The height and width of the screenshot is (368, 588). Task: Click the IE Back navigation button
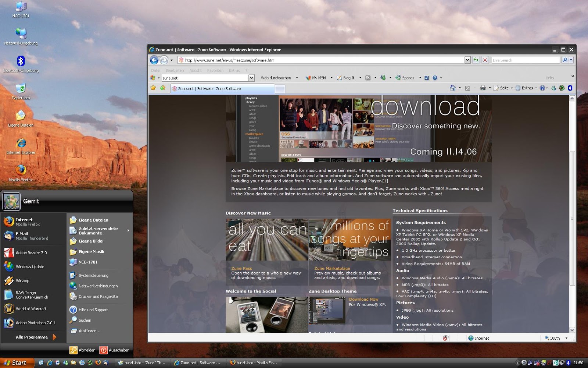tap(154, 60)
